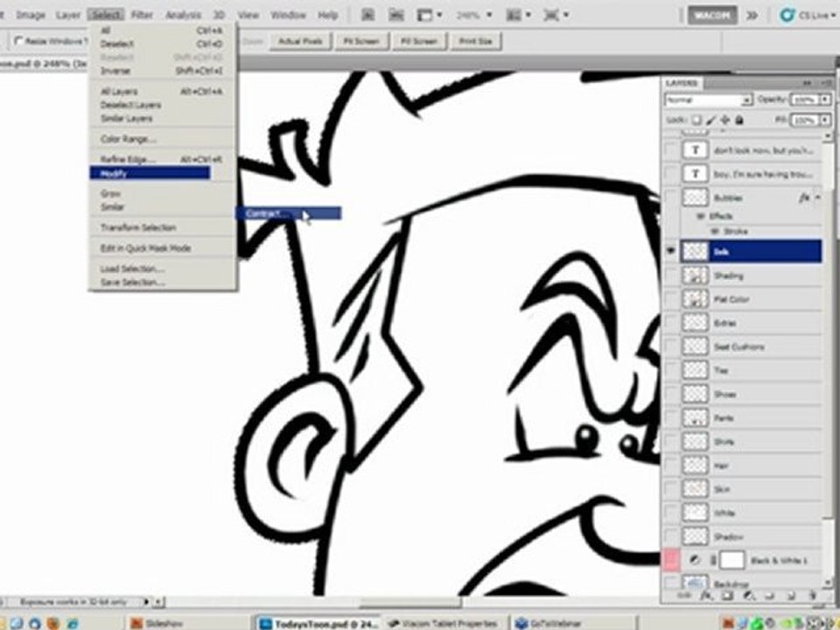The image size is (840, 630).
Task: Show the Flat Color layer visibility box
Action: (x=671, y=299)
